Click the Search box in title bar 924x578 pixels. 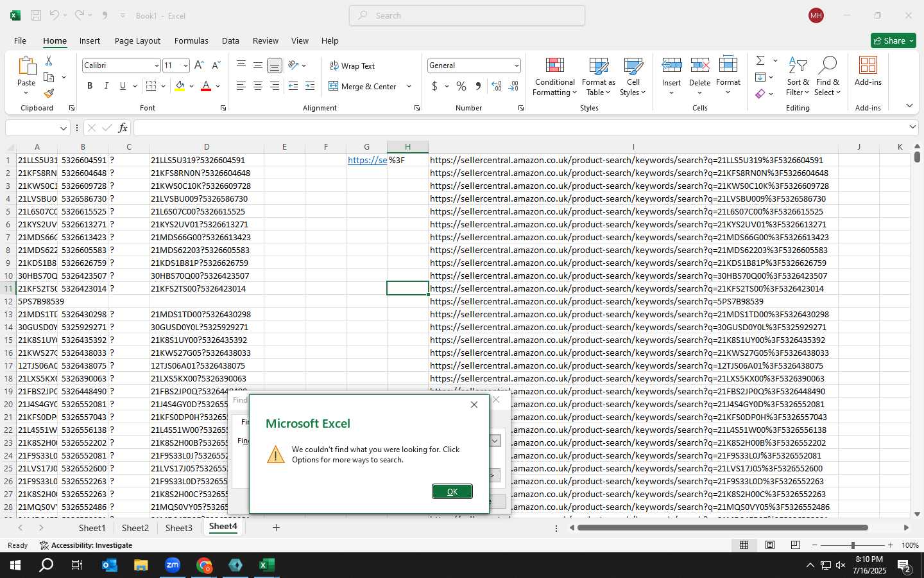[x=467, y=15]
